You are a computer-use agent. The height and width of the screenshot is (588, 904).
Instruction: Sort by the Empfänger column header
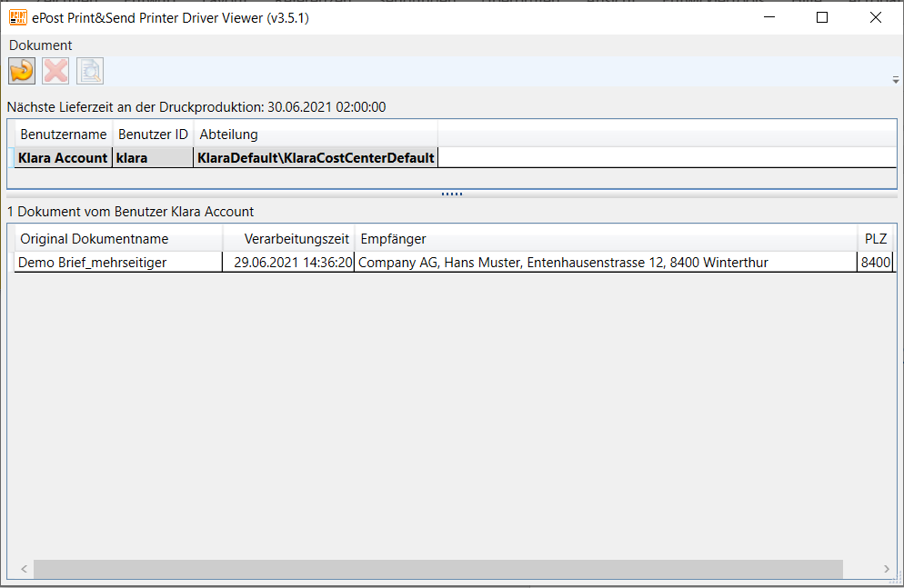click(x=606, y=238)
